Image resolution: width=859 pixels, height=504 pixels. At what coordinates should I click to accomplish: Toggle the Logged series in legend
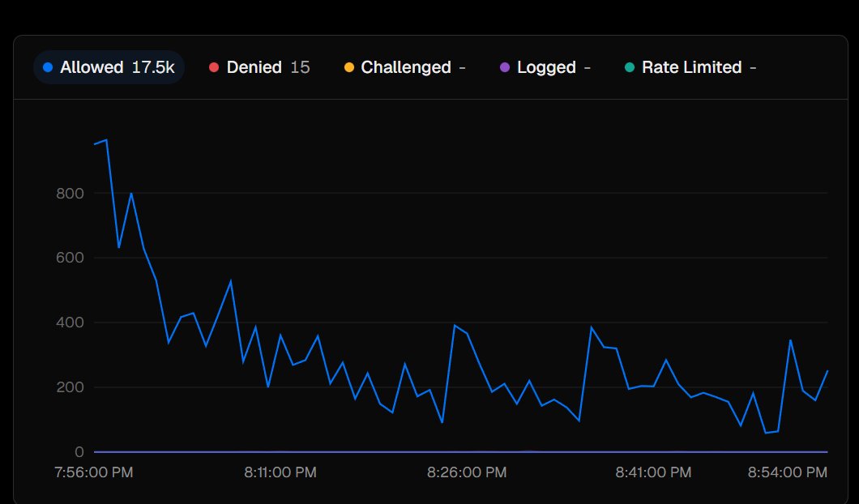(545, 67)
